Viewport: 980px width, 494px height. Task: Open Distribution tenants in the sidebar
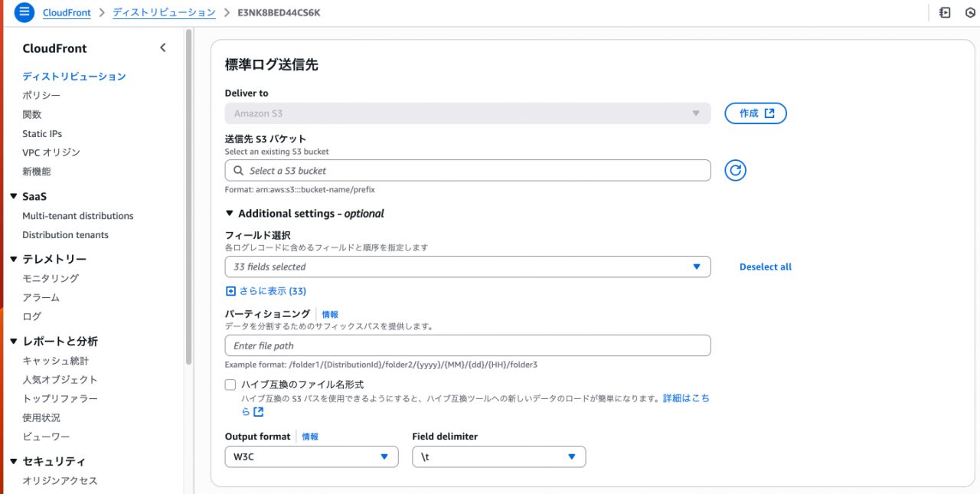click(x=66, y=235)
